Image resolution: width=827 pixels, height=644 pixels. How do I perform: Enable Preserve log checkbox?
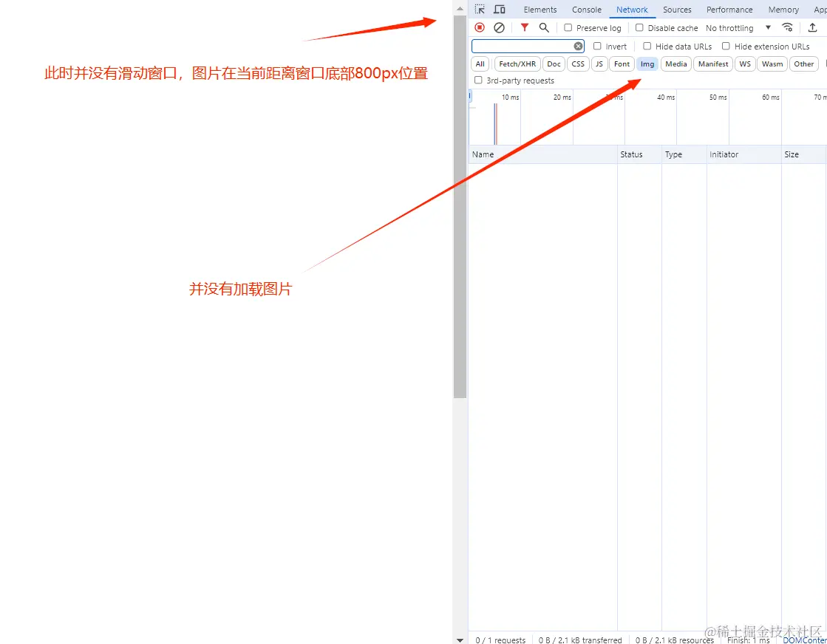point(568,27)
